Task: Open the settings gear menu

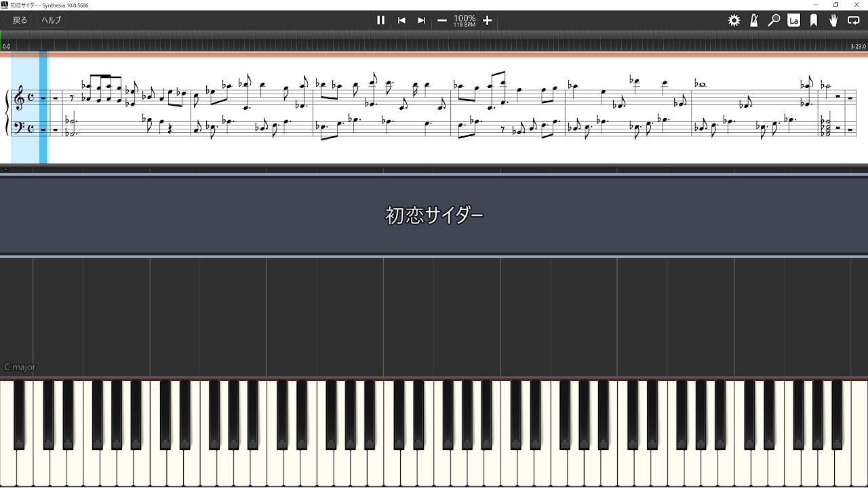Action: (734, 20)
